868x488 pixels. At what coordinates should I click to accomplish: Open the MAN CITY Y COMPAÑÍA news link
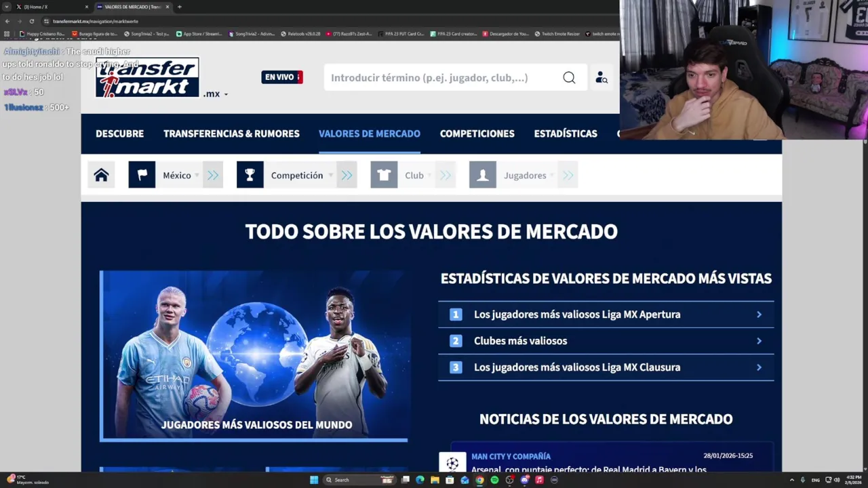point(511,456)
